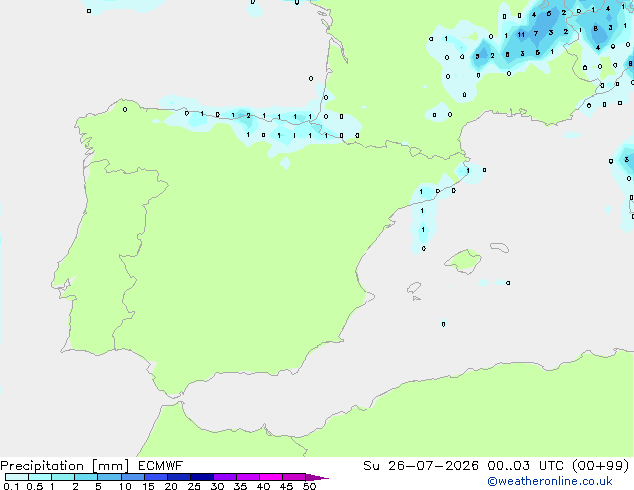Image resolution: width=634 pixels, height=490 pixels.
Task: Click the '50' legend scale value
Action: click(x=309, y=486)
